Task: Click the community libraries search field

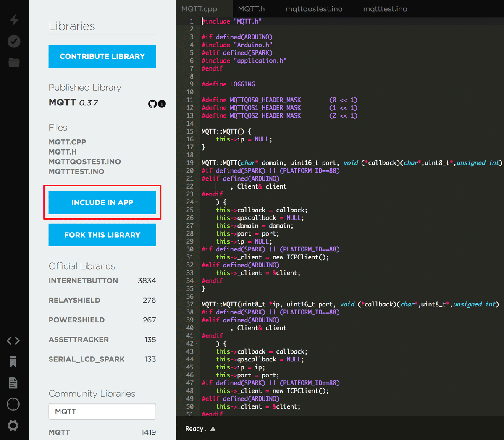Action: coord(102,411)
